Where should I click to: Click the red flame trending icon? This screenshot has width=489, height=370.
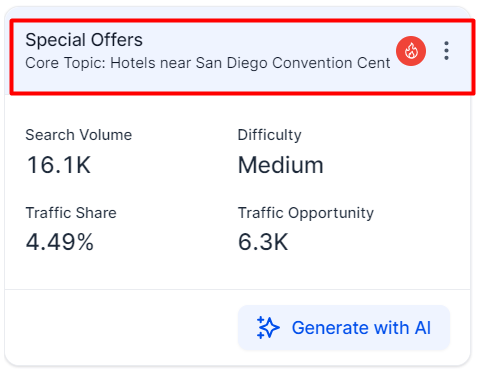(x=411, y=51)
